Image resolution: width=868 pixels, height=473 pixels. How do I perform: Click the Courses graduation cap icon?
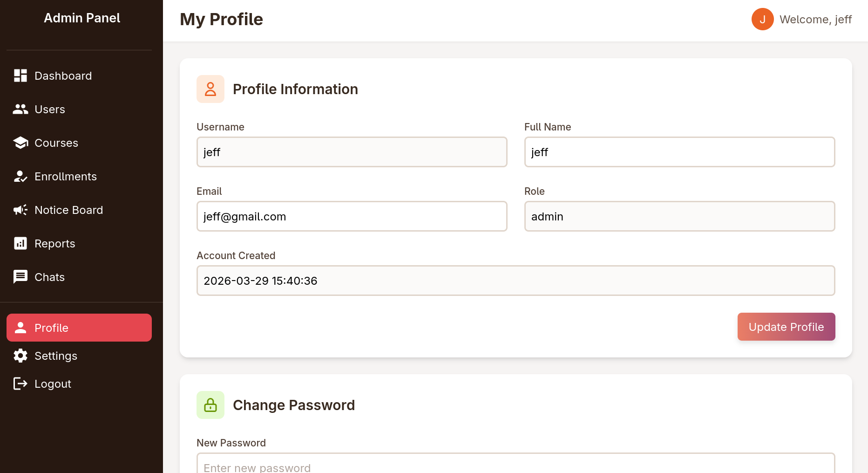[x=20, y=143]
